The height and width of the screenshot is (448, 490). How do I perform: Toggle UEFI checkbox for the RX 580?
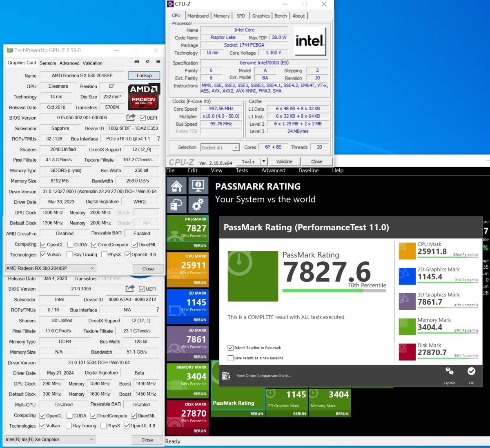pos(143,118)
